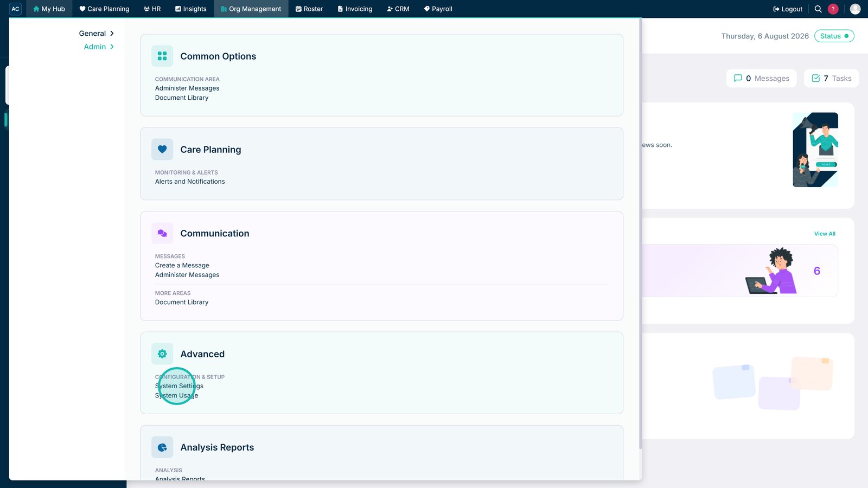This screenshot has height=488, width=868.
Task: Click the Care Planning card heading
Action: tap(210, 150)
